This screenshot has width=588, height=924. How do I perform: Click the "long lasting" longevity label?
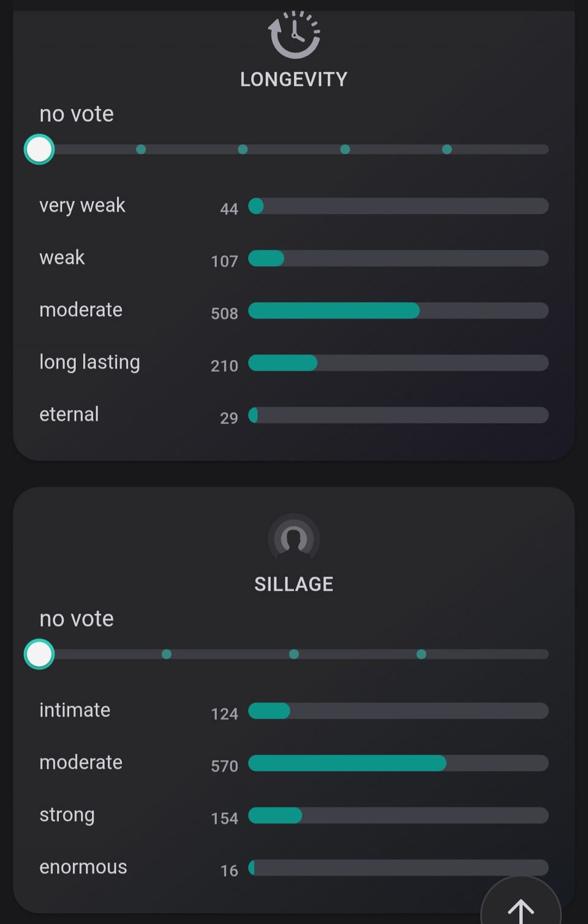click(x=89, y=362)
